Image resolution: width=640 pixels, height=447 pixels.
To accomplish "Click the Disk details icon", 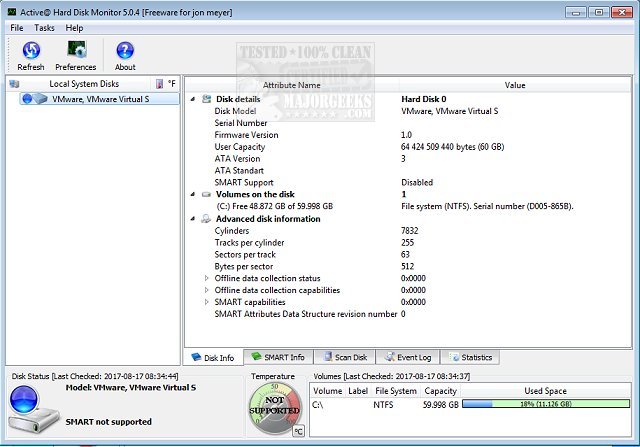I will (x=207, y=99).
